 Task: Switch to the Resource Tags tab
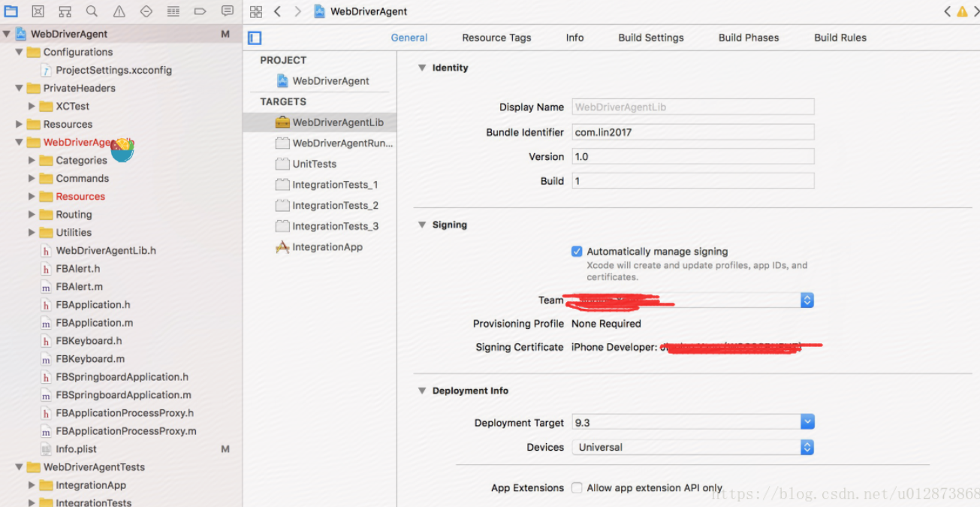pos(496,38)
